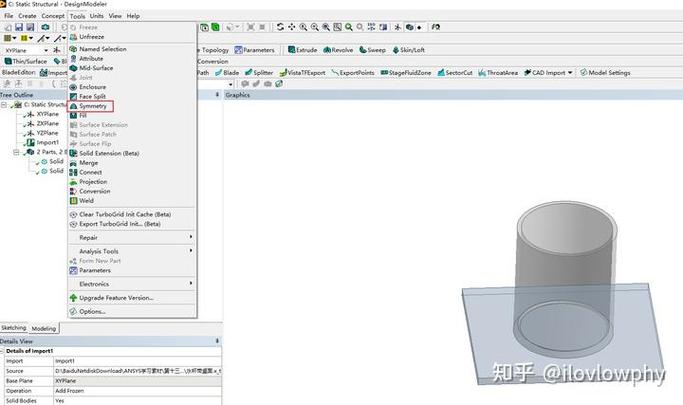Select the Pan view tool
The image size is (683, 405).
pyautogui.click(x=291, y=27)
